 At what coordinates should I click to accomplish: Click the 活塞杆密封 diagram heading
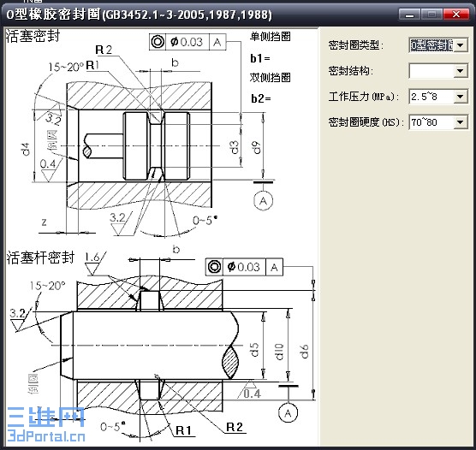[x=40, y=258]
